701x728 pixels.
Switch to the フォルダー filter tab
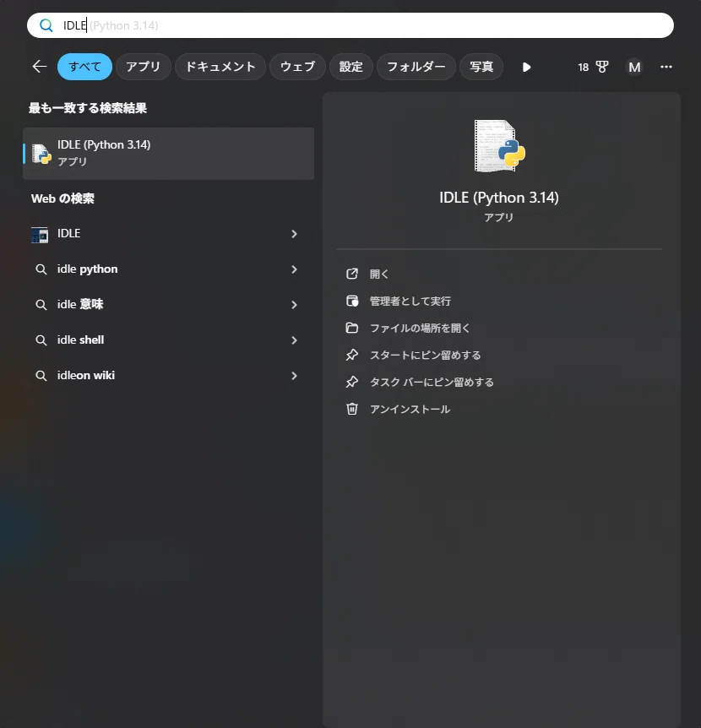pos(416,67)
